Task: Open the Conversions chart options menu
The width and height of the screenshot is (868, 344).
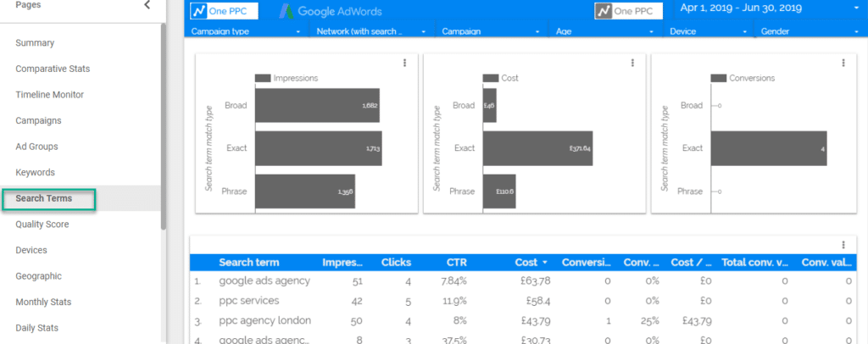Action: pos(843,63)
